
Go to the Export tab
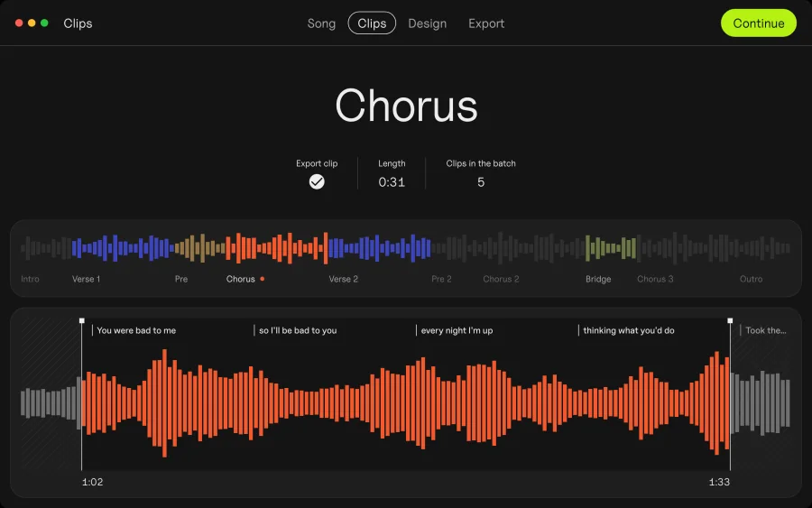click(x=486, y=23)
